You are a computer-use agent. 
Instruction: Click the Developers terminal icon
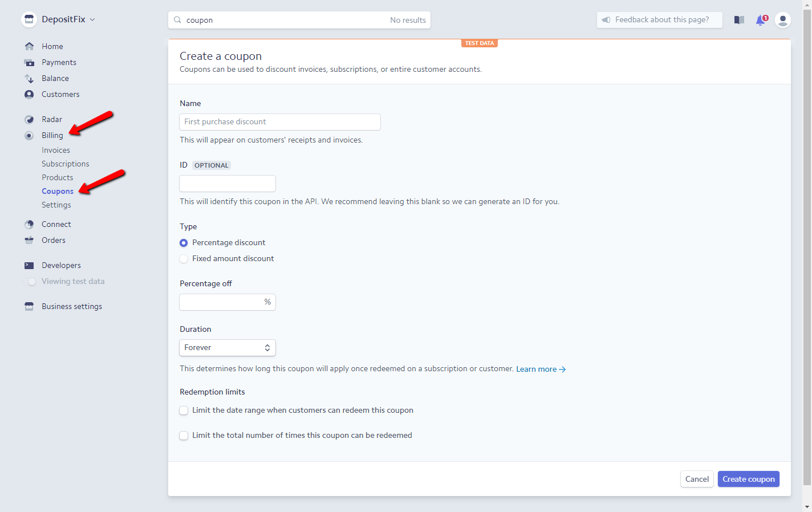(29, 265)
